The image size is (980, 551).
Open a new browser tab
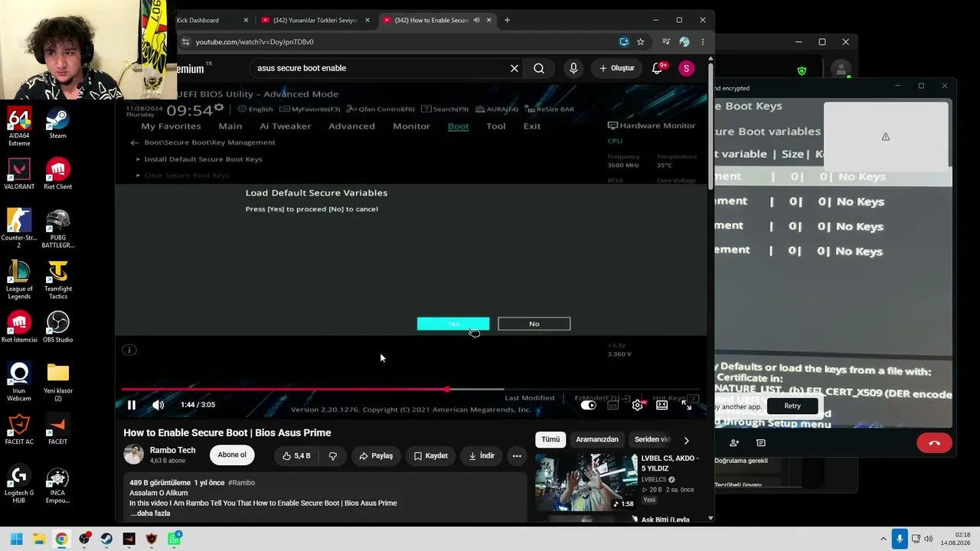507,20
